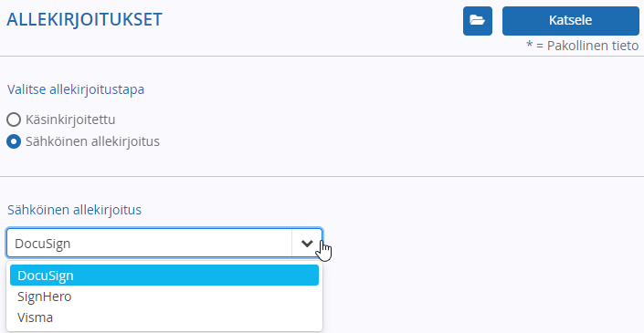Choose Visma from the dropdown list

[35, 317]
